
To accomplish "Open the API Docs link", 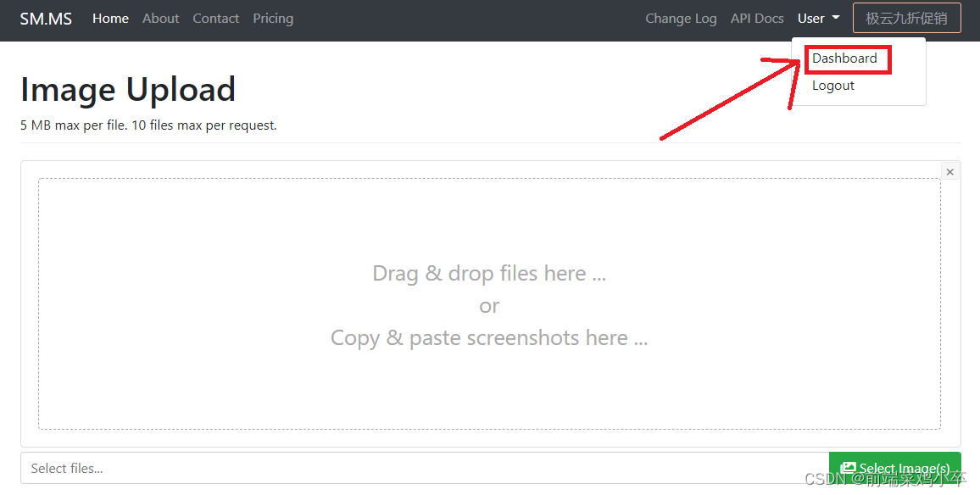I will pos(757,19).
